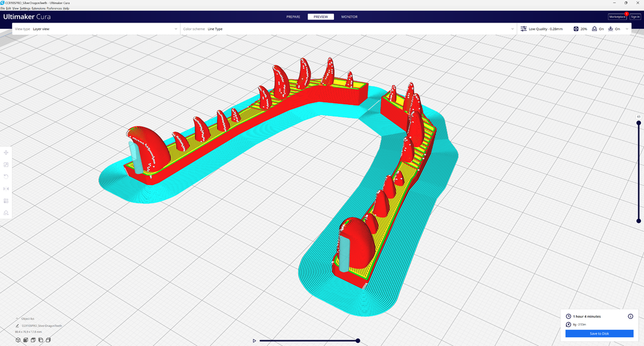Switch to front camera view
The width and height of the screenshot is (644, 346).
click(25, 340)
